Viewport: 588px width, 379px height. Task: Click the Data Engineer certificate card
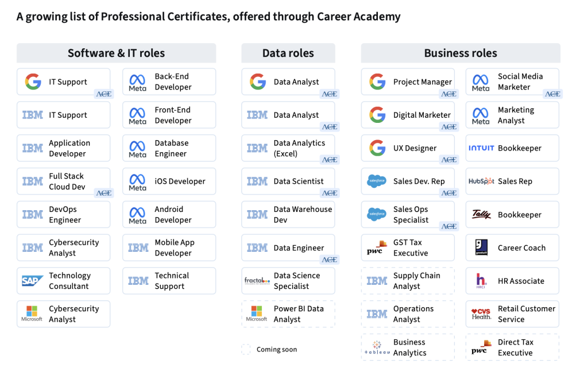(288, 247)
